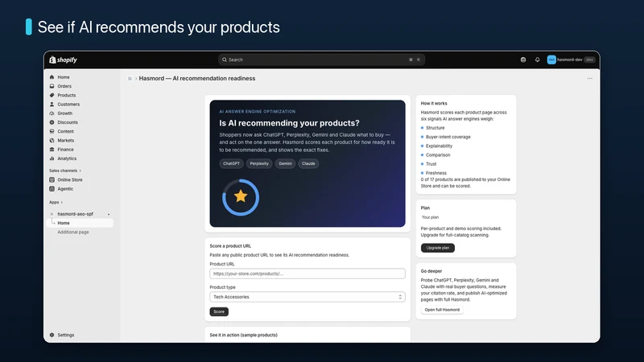Screen dimensions: 644x362
Task: Click the Settings gear icon
Action: pos(52,335)
